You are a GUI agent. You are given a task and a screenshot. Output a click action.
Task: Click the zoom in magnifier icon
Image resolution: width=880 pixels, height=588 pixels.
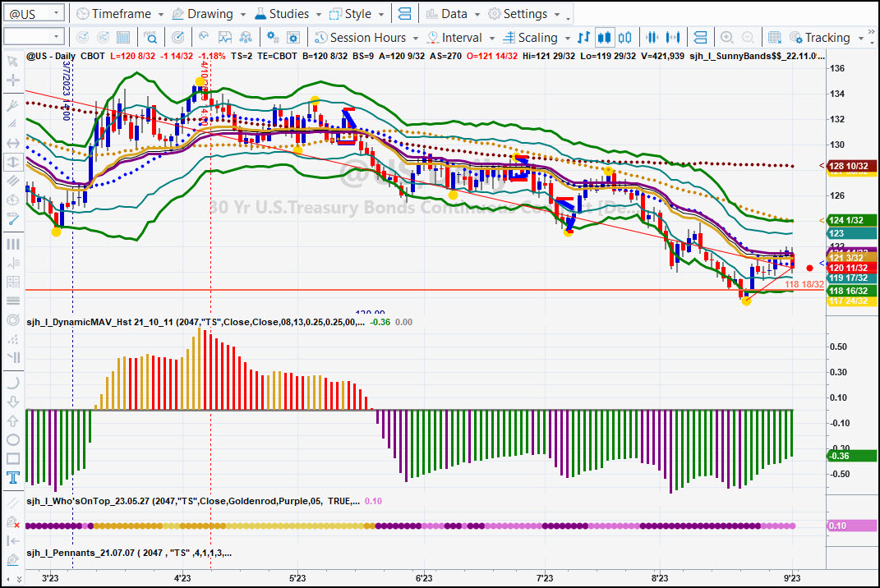727,38
